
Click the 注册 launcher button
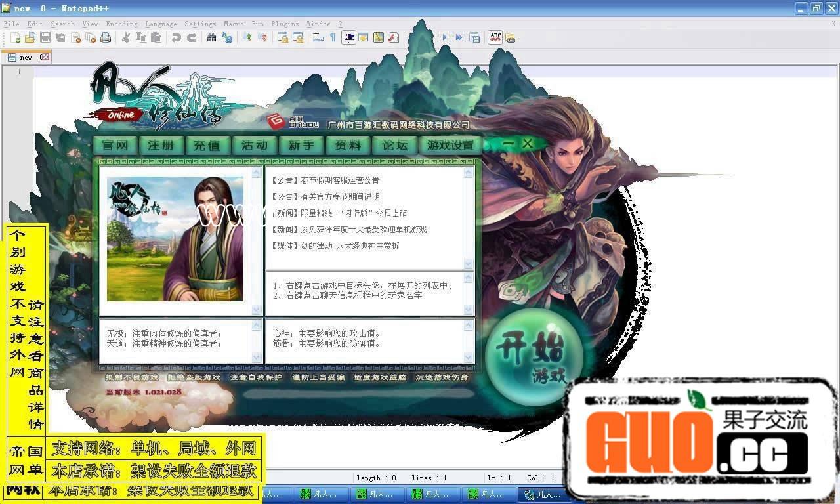(x=161, y=145)
